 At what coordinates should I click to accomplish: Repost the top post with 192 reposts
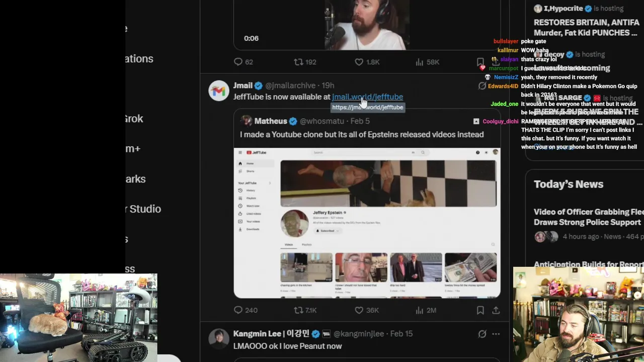tap(305, 62)
